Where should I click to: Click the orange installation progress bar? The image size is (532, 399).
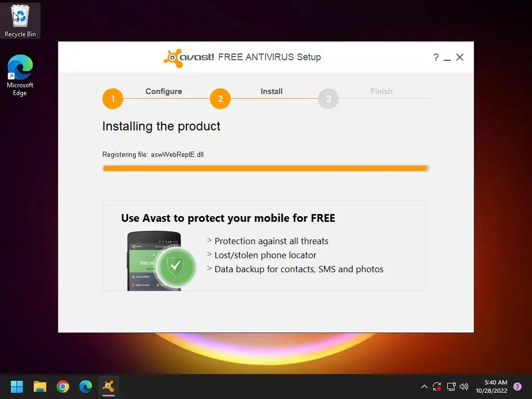click(x=266, y=168)
